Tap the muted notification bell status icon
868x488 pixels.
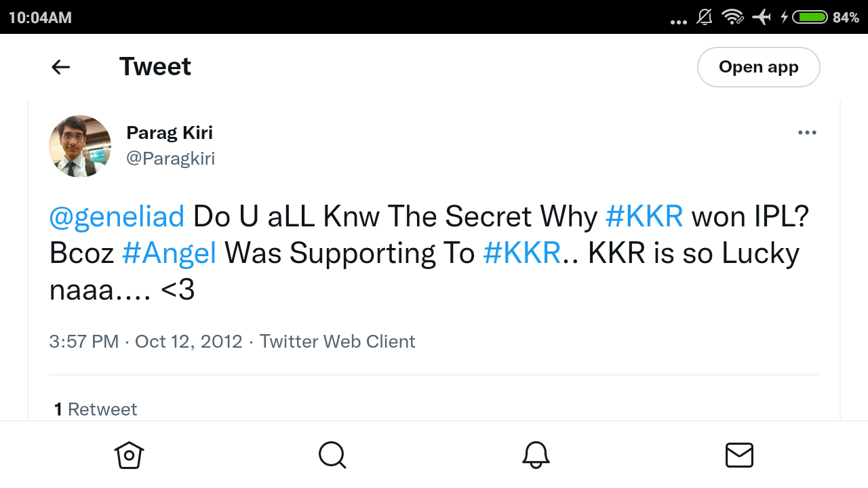(705, 17)
